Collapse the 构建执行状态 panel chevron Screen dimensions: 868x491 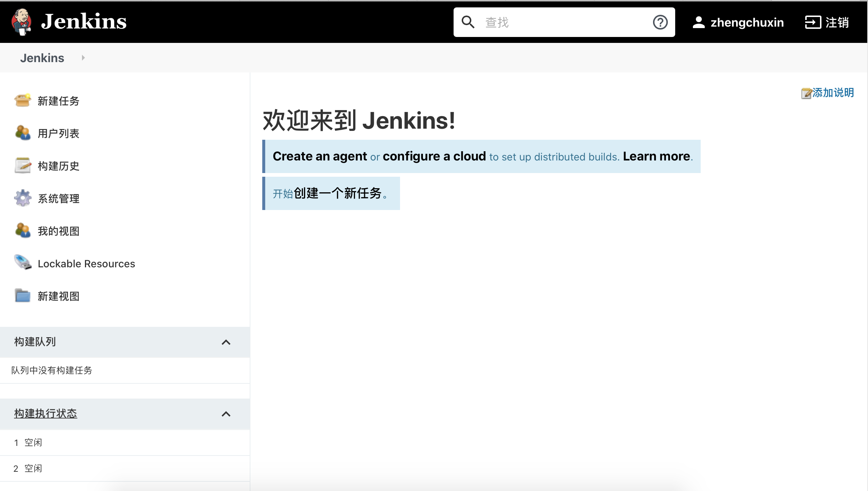click(226, 414)
